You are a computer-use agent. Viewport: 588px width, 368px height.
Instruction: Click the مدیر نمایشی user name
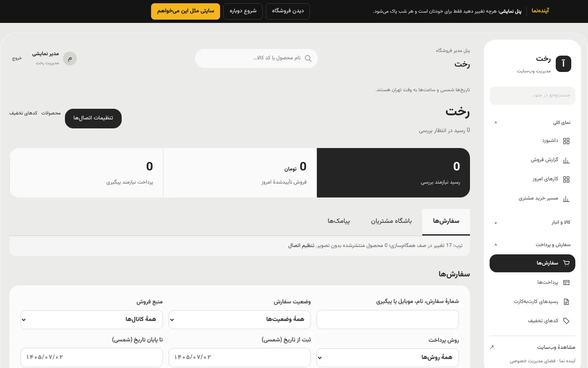pyautogui.click(x=45, y=54)
